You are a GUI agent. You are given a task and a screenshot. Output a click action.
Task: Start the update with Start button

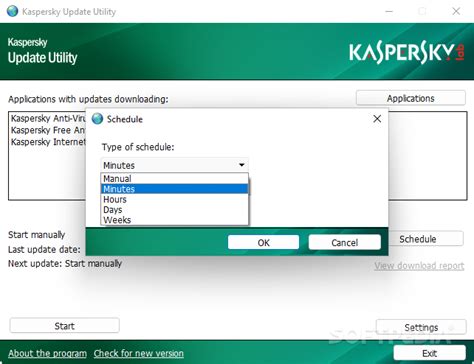(x=64, y=326)
